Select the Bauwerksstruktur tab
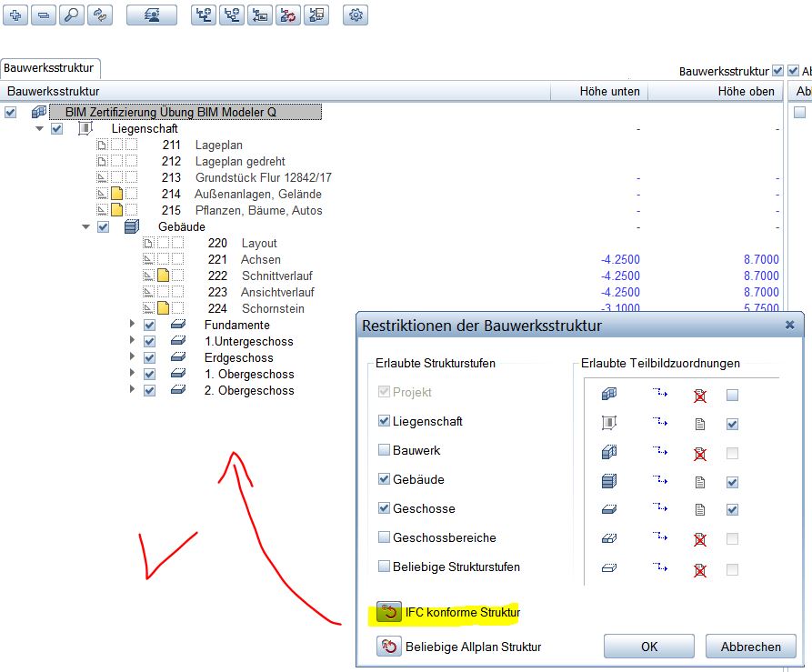 pyautogui.click(x=51, y=68)
